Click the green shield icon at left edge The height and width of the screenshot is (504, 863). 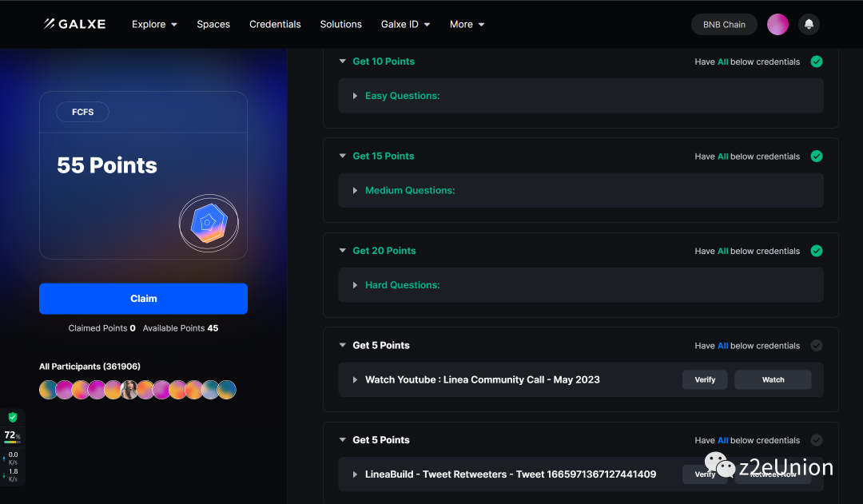(13, 418)
